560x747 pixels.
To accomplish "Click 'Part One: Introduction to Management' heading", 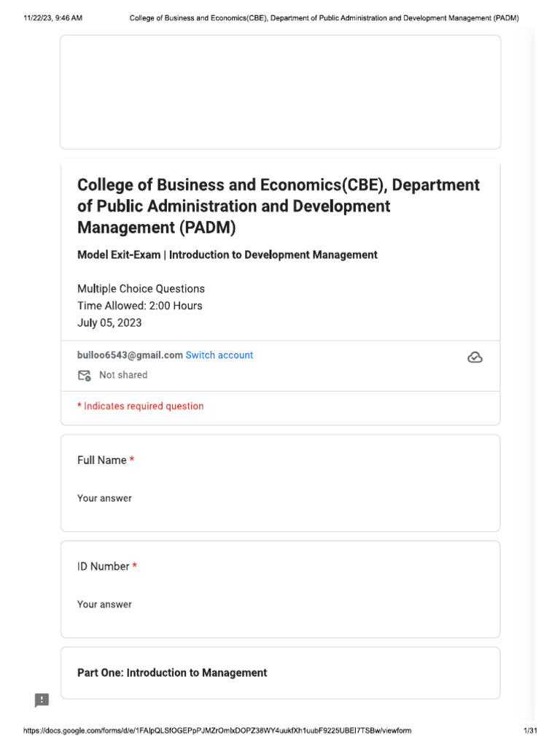I will tap(172, 673).
